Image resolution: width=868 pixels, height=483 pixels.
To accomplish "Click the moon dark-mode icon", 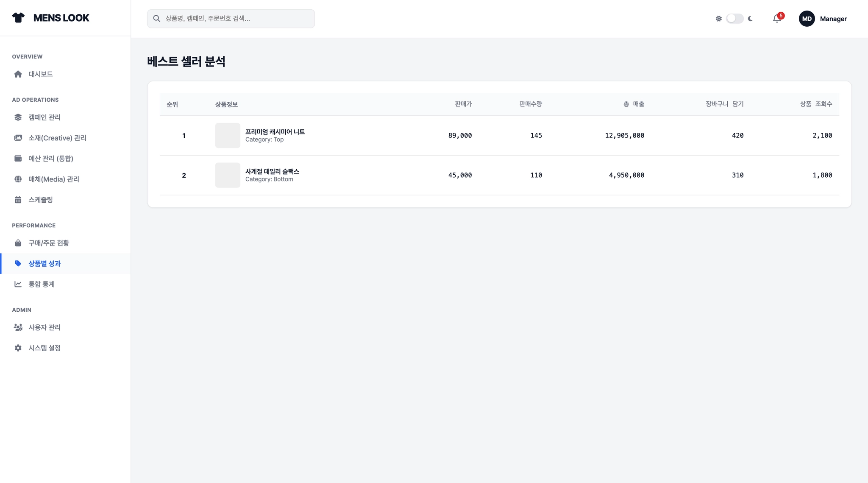I will tap(751, 19).
